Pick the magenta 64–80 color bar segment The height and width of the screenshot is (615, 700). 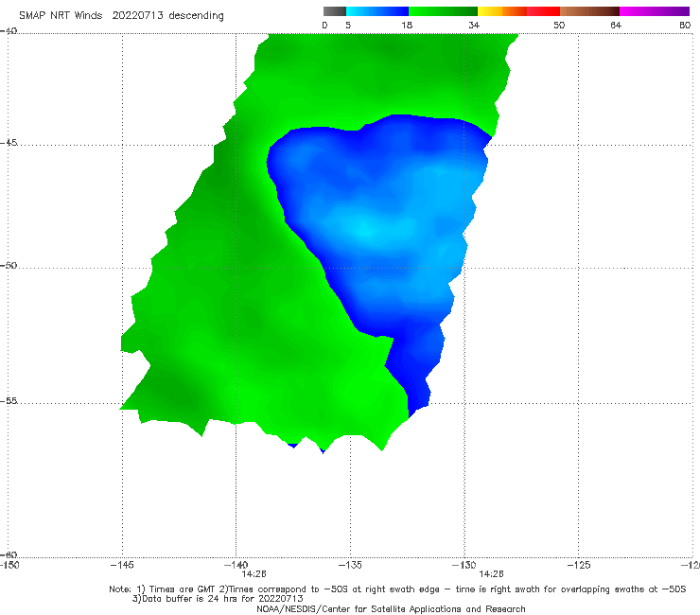655,11
